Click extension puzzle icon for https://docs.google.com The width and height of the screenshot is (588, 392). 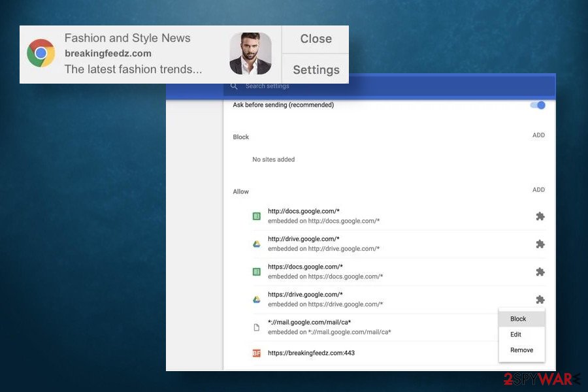click(540, 272)
